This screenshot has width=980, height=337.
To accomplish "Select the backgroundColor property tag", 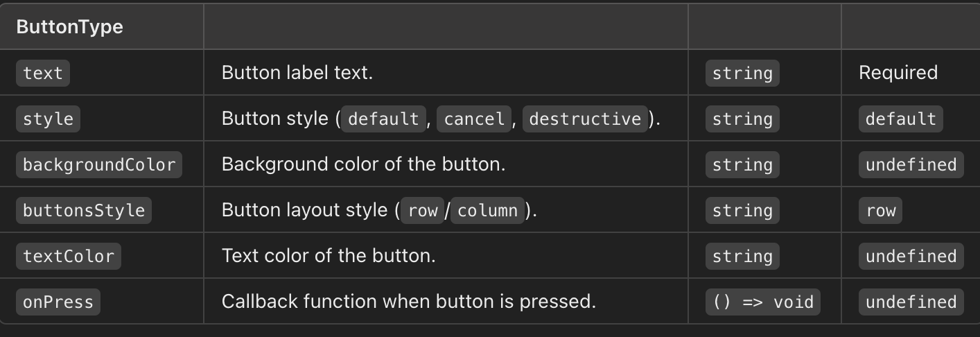I will 98,164.
